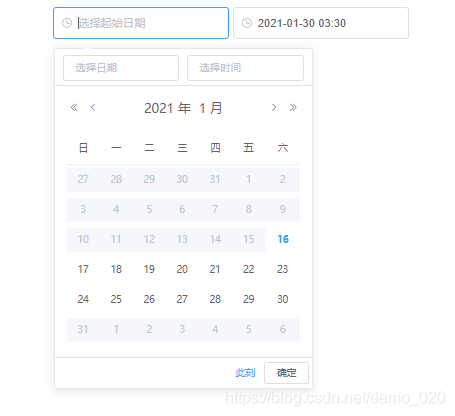The image size is (455, 416).
Task: Click the 选择日期 date input box
Action: point(121,68)
